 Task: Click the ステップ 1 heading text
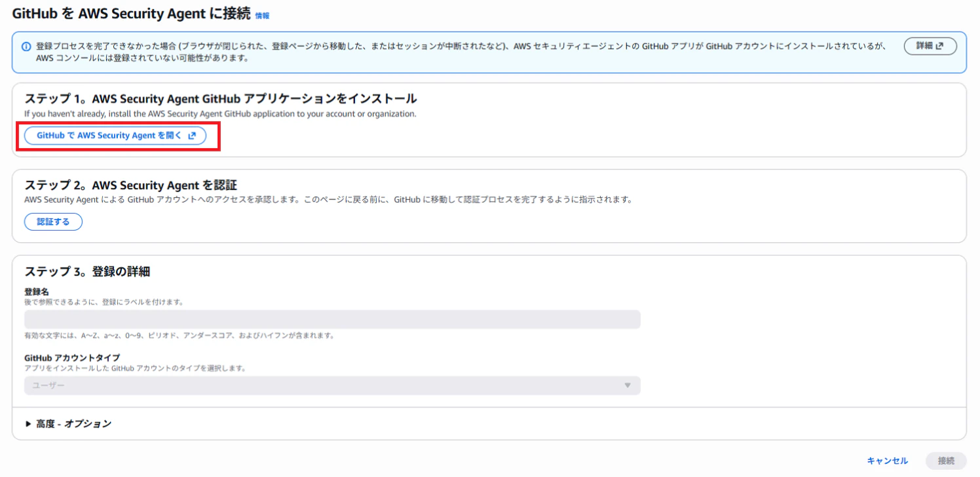point(220,98)
